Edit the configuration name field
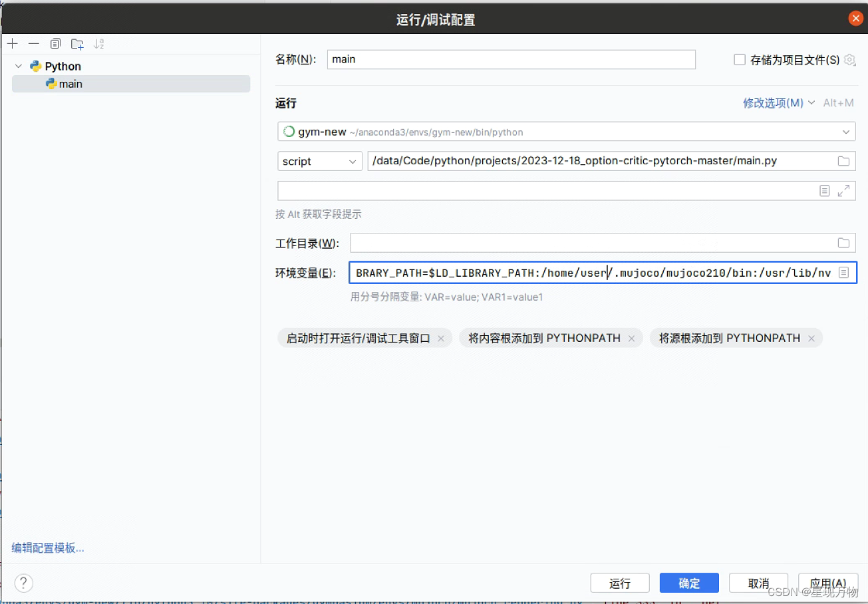The height and width of the screenshot is (604, 868). 511,59
